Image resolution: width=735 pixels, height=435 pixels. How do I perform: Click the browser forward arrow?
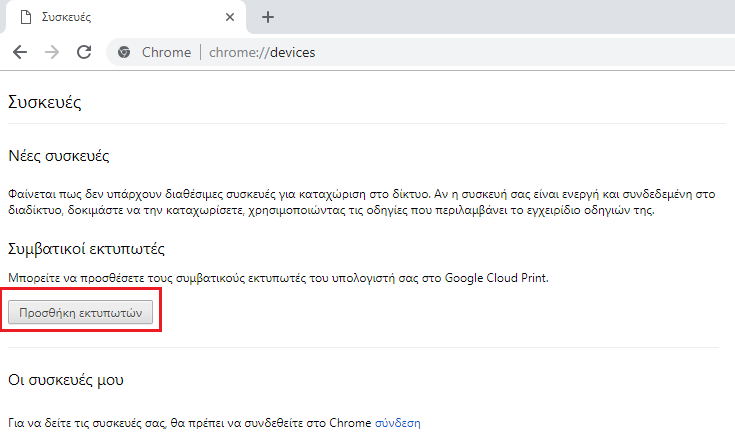(x=52, y=52)
